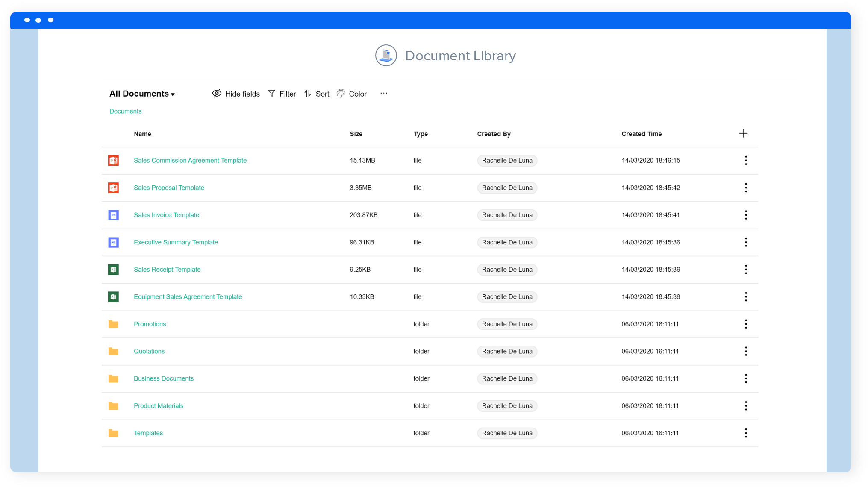Open the All Documents view dropdown
Screen dimensions: 868x487
[142, 94]
